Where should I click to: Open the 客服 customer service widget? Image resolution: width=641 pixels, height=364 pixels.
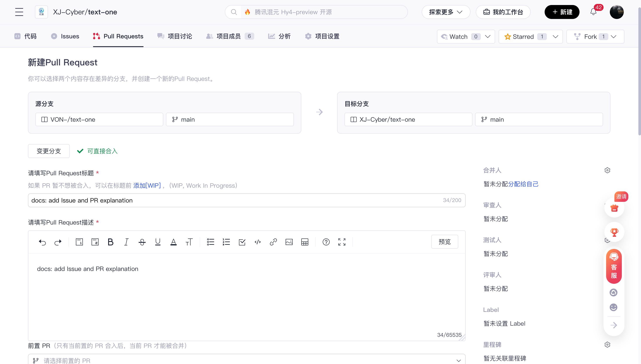click(x=614, y=267)
